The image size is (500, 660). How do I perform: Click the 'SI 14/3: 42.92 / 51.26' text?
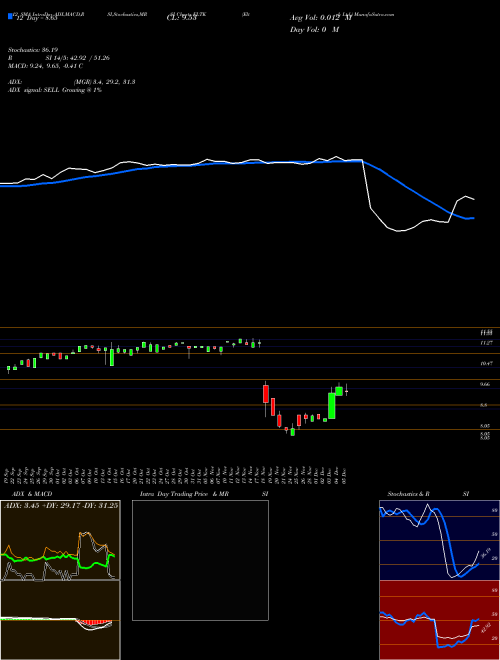pos(78,58)
